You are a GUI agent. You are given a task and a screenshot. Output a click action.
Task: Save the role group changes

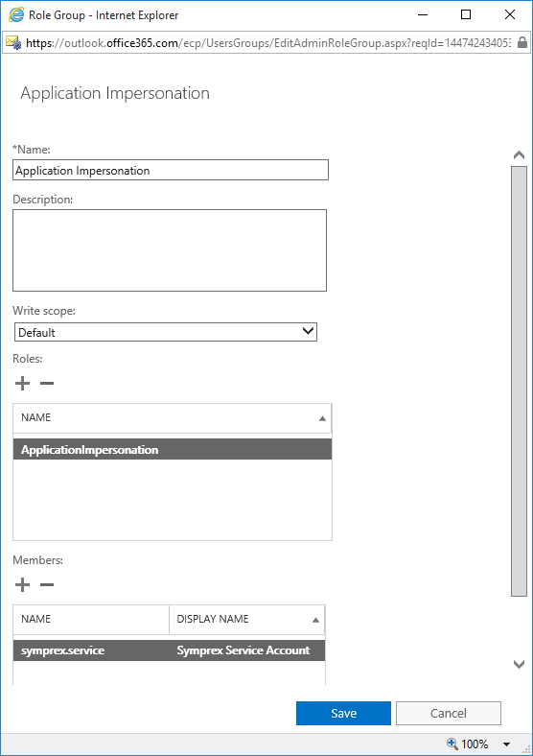click(343, 713)
